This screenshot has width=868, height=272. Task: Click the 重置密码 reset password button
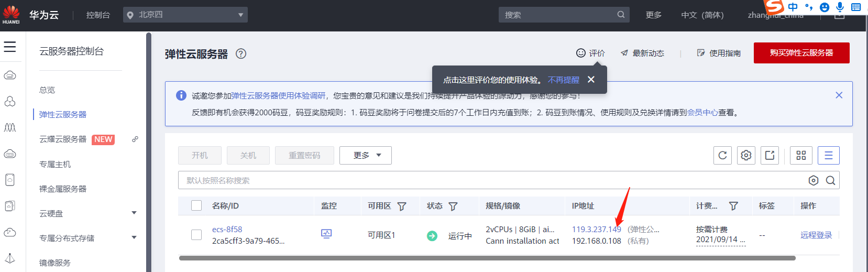pyautogui.click(x=304, y=156)
